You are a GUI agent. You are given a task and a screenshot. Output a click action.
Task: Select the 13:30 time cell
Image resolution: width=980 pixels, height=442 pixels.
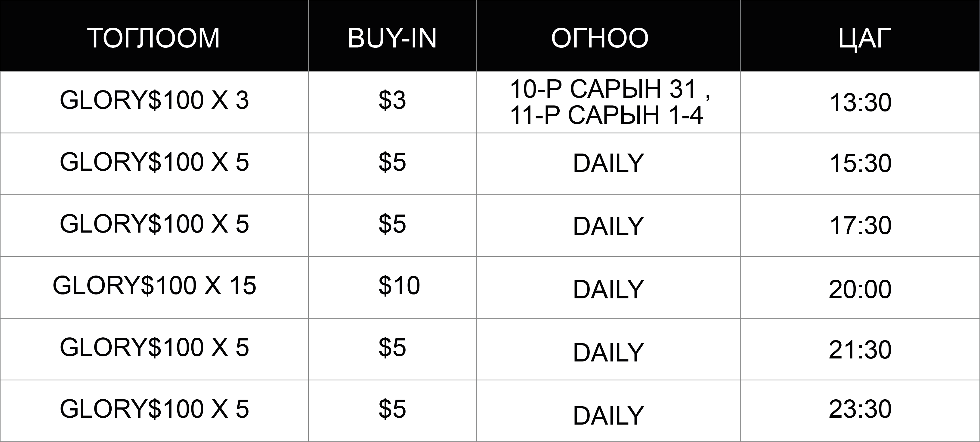coord(860,102)
